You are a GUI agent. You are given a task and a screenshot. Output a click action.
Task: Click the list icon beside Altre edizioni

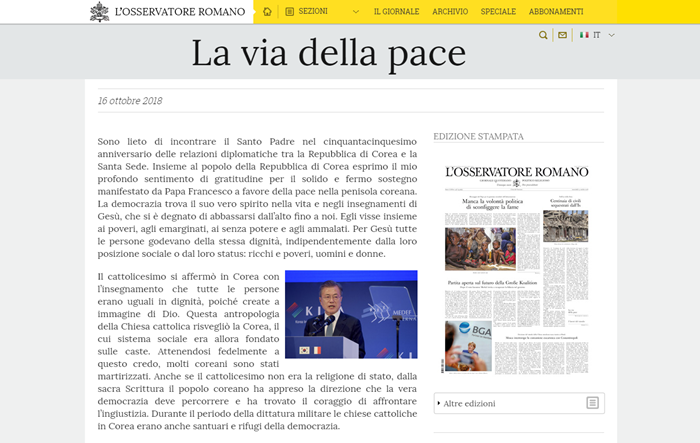[x=592, y=403]
